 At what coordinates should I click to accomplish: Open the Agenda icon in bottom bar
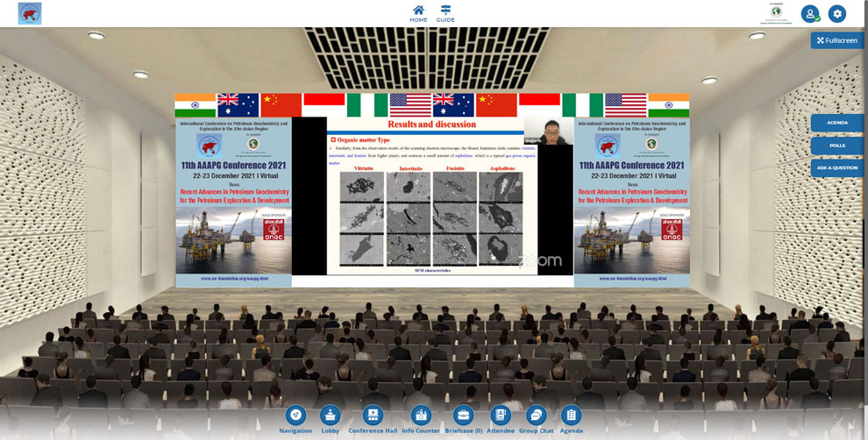point(572,420)
